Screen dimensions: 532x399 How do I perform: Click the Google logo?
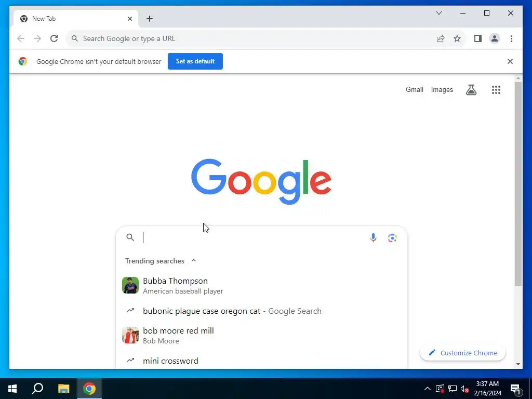coord(261,181)
